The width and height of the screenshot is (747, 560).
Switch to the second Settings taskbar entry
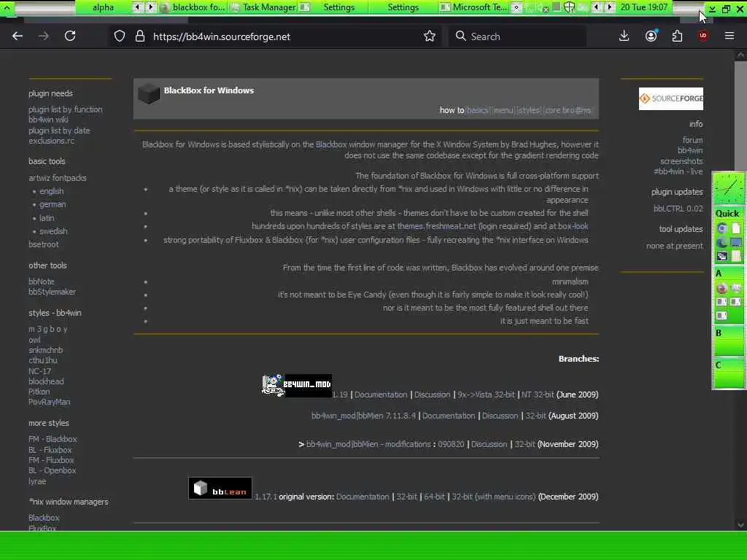[403, 7]
